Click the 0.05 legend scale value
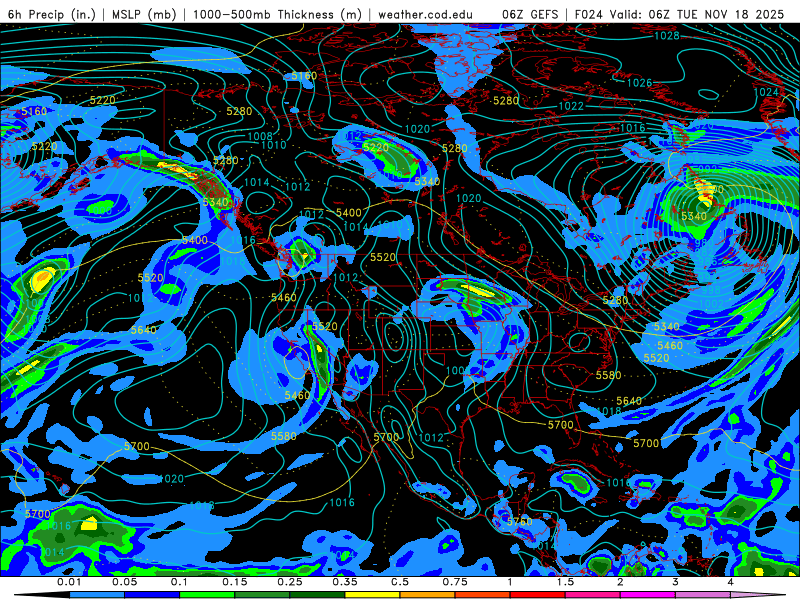 (124, 582)
